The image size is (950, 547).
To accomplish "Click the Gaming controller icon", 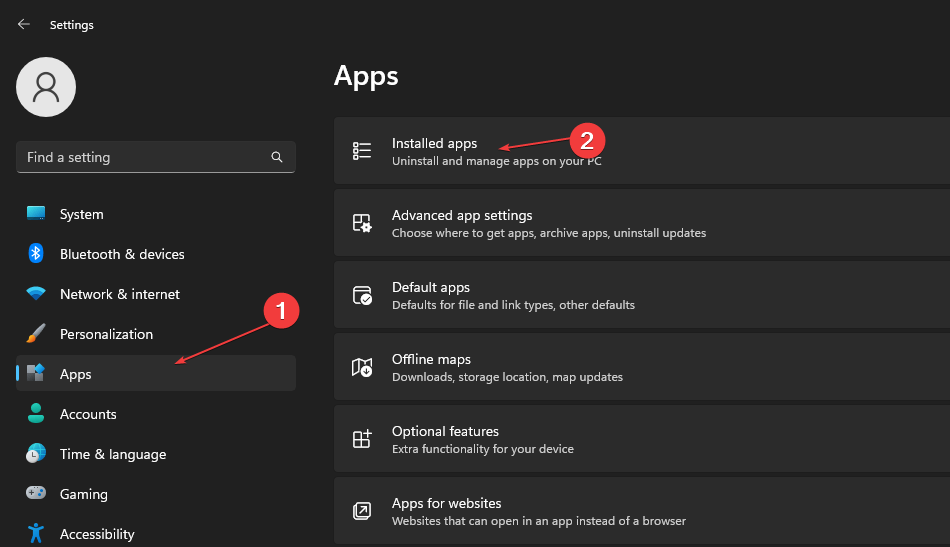I will [x=36, y=494].
